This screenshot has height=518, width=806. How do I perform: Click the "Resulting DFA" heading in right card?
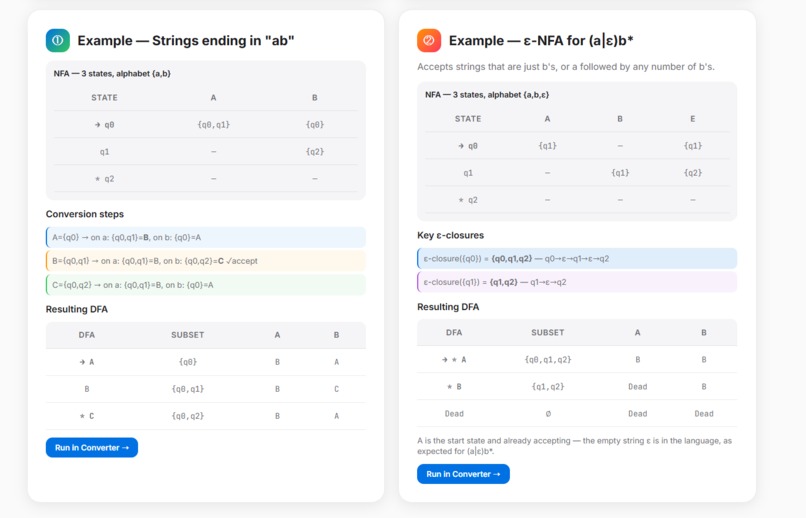tap(448, 307)
